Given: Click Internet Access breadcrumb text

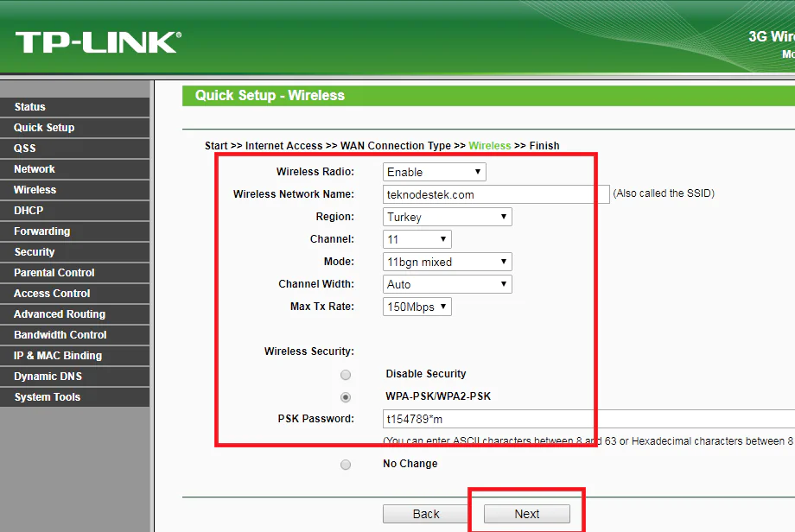Looking at the screenshot, I should (284, 146).
